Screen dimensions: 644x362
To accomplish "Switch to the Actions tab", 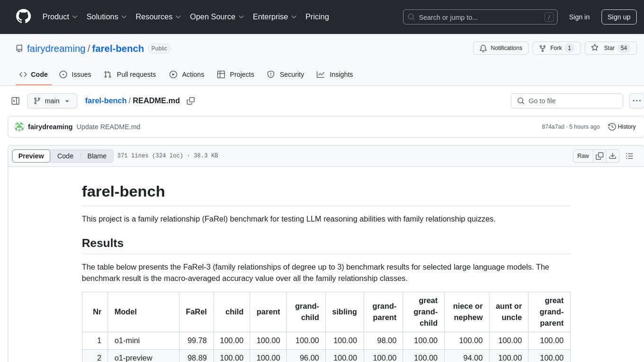I will click(187, 74).
